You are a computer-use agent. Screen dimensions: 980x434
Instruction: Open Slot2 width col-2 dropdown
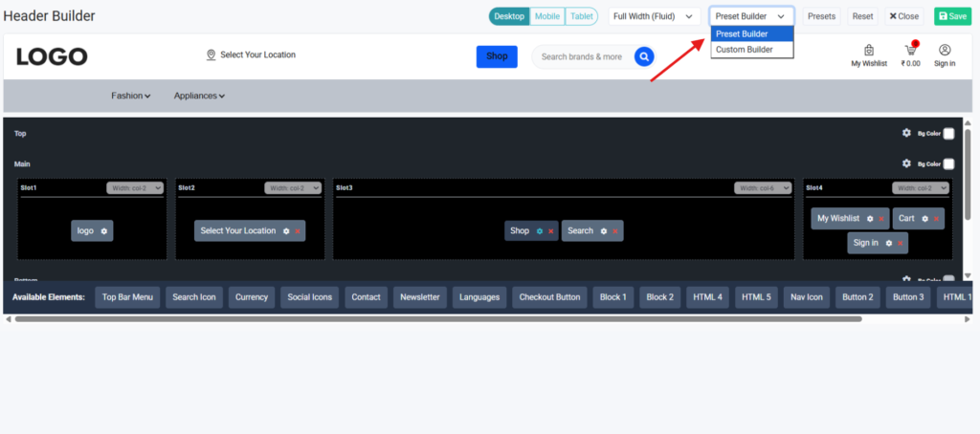click(x=293, y=187)
